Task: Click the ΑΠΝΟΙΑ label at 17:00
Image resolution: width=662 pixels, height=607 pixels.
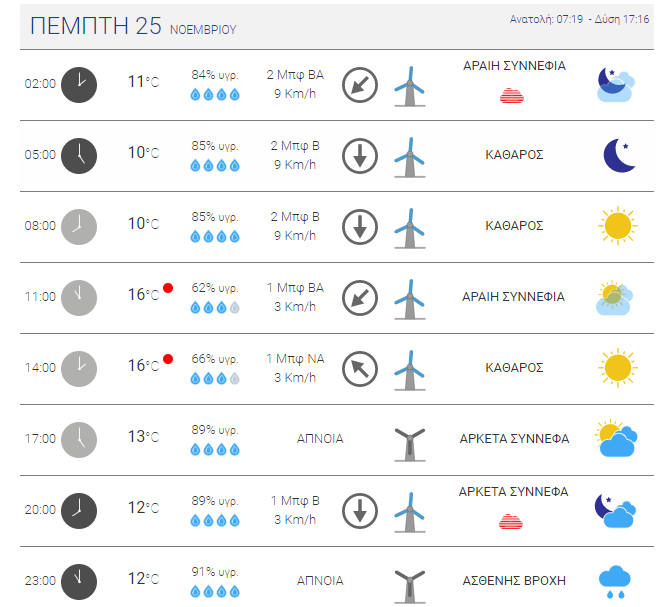Action: click(320, 439)
